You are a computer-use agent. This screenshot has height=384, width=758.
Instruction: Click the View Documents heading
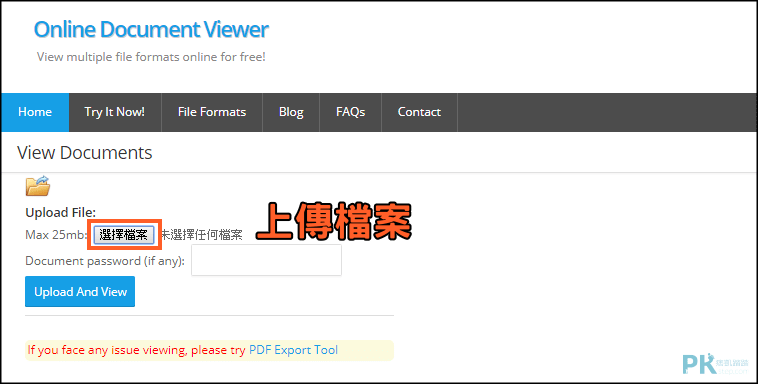click(x=85, y=153)
